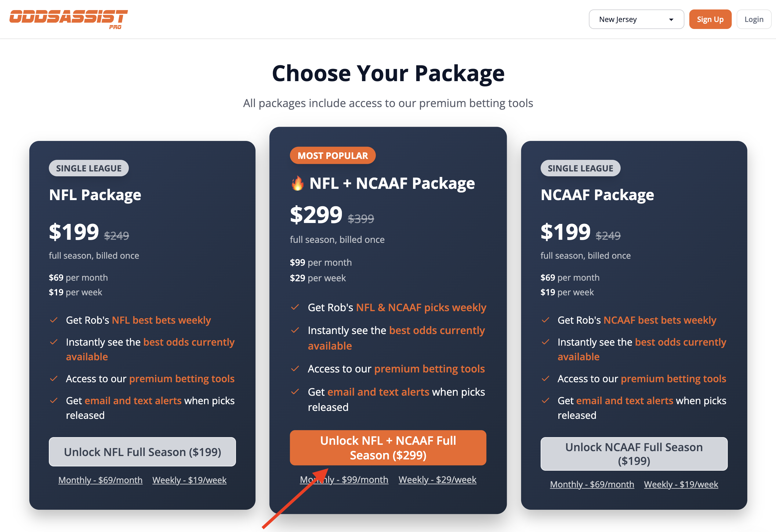Choose Monthly $99/month for NFL + NCAAF Package
The image size is (776, 532).
344,480
